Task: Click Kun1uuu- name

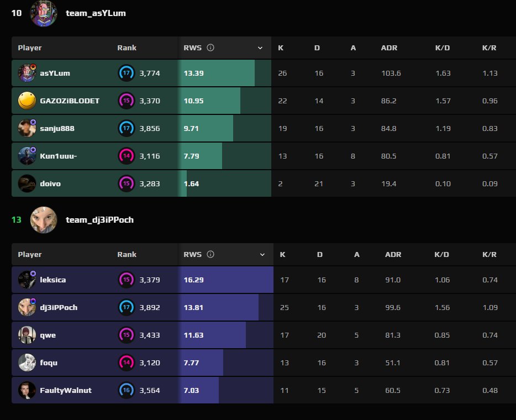Action: 58,156
